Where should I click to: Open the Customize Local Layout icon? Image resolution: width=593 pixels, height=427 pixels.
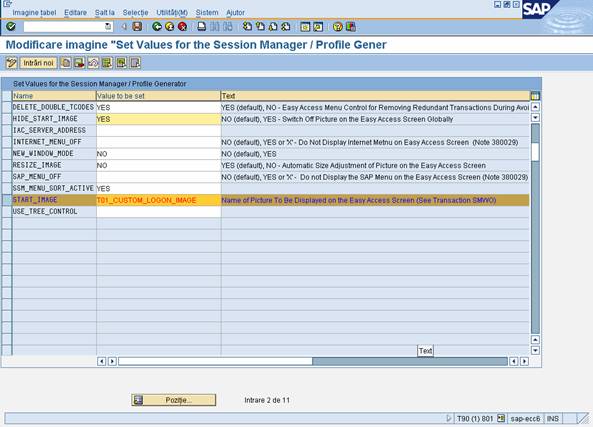(x=351, y=26)
